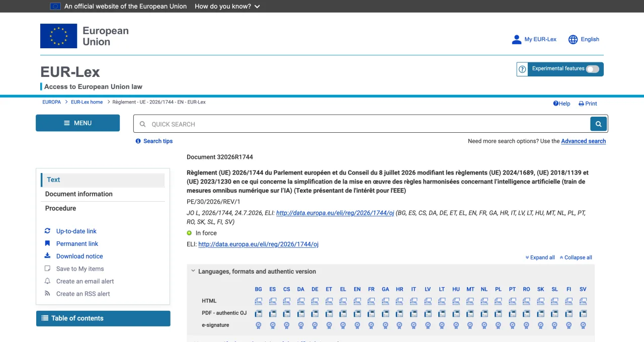Screen dimensions: 644x342
Task: Collapse all document sections
Action: pos(576,258)
